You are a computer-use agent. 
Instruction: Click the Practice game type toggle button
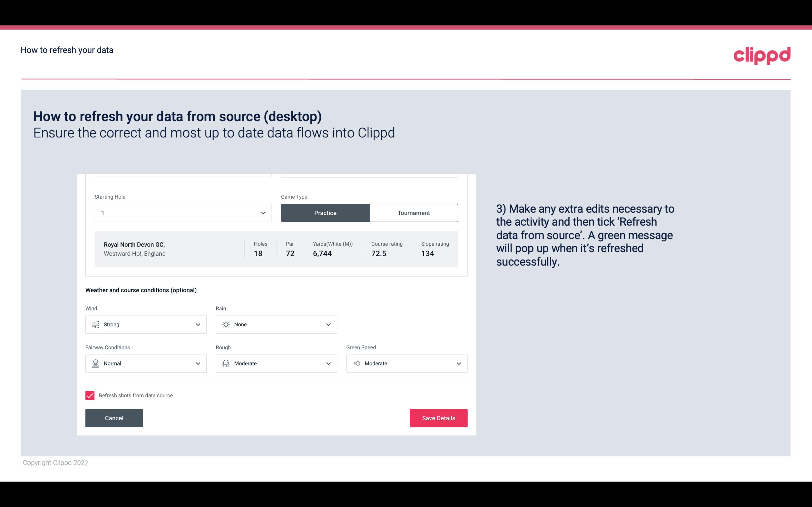(x=325, y=213)
